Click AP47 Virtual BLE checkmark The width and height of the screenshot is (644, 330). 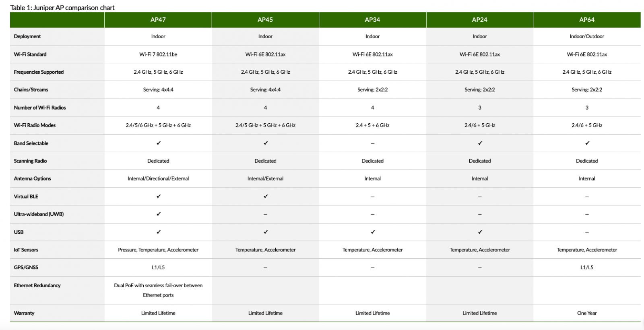pyautogui.click(x=159, y=197)
